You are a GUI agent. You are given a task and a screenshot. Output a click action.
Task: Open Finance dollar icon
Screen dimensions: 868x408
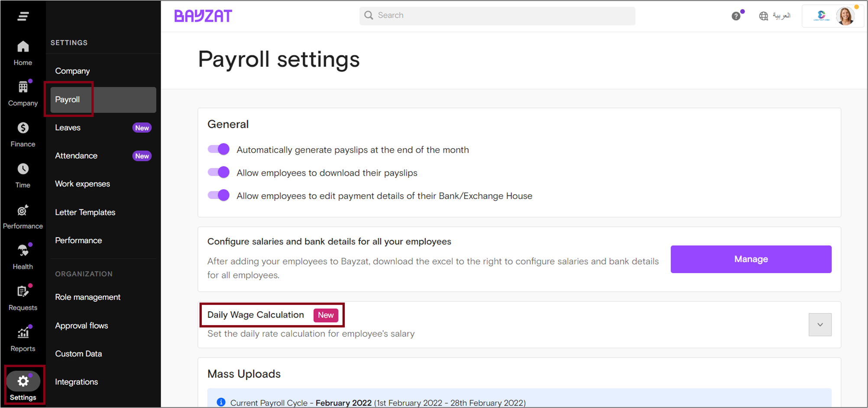pos(23,128)
